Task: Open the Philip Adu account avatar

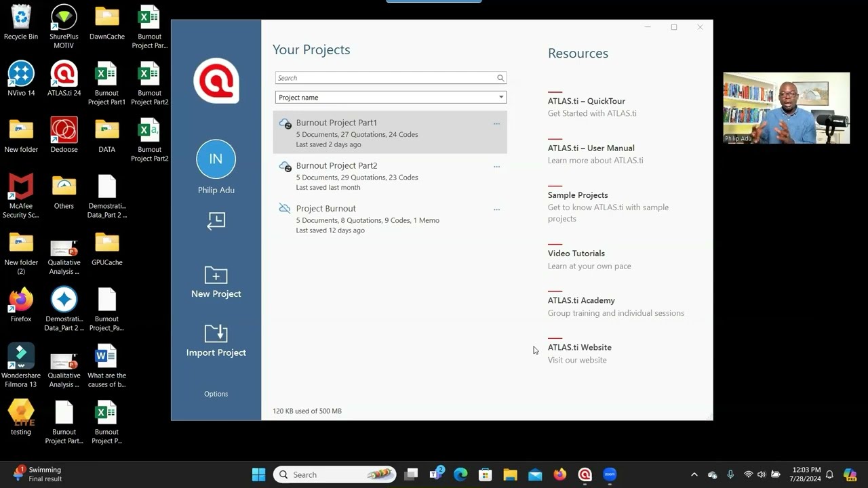Action: (216, 159)
